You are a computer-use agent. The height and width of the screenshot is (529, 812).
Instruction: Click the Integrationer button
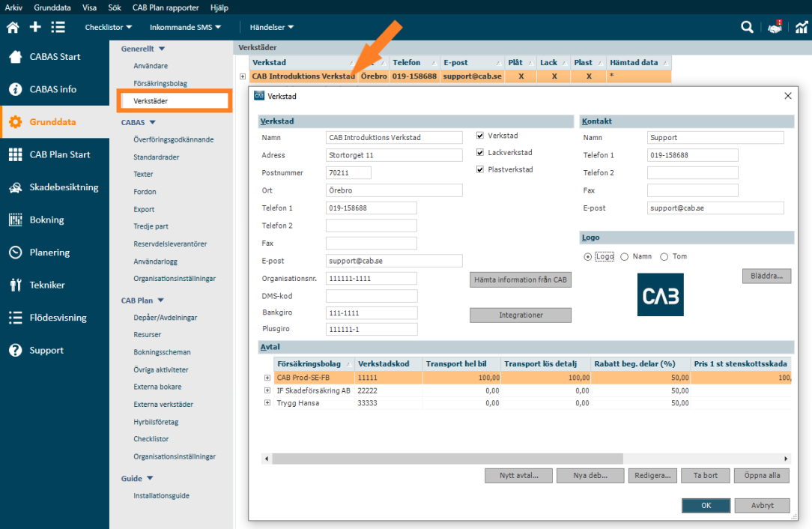521,315
